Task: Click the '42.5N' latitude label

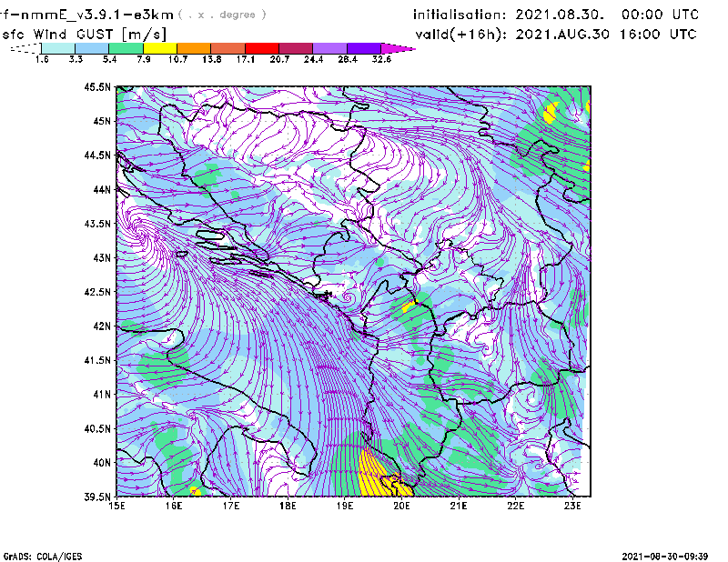Action: [97, 292]
